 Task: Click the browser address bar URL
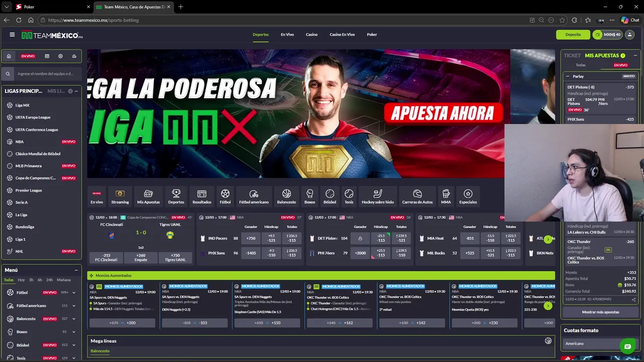tap(93, 20)
